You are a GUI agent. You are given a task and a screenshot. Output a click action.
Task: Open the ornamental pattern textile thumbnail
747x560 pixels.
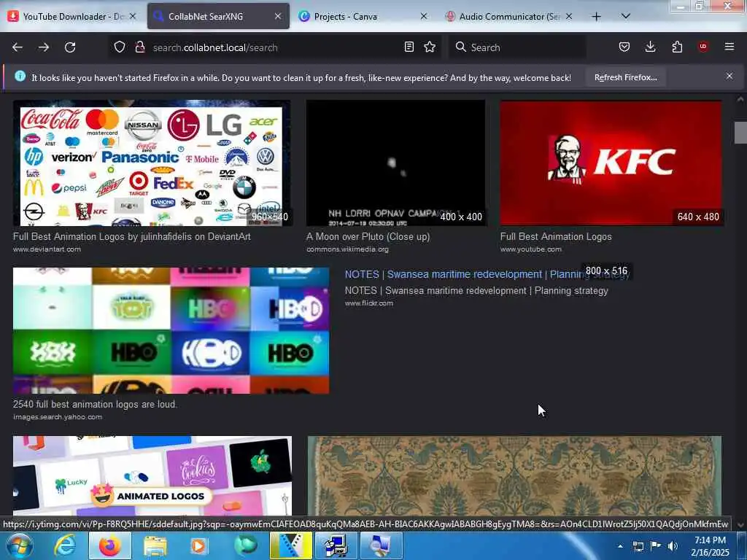point(514,475)
